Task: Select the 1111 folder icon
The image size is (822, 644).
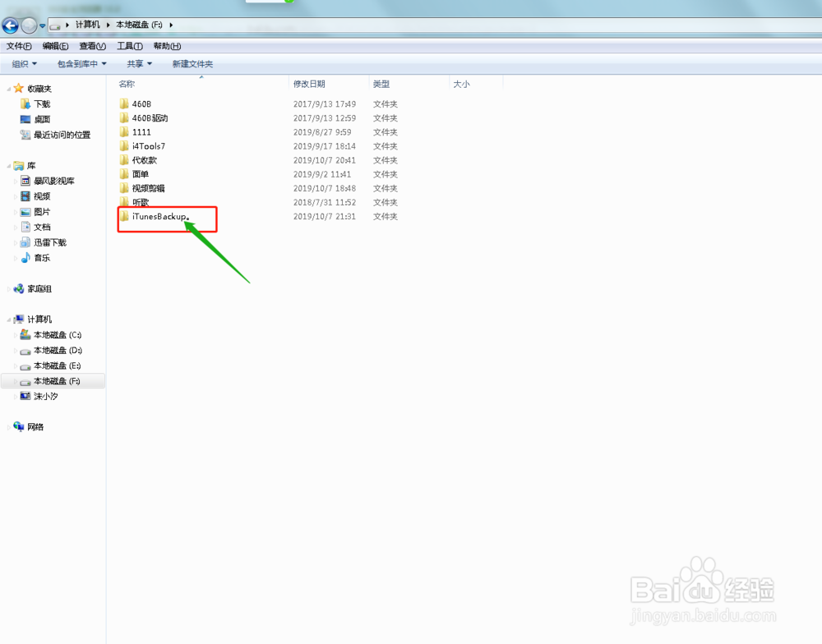Action: tap(124, 132)
